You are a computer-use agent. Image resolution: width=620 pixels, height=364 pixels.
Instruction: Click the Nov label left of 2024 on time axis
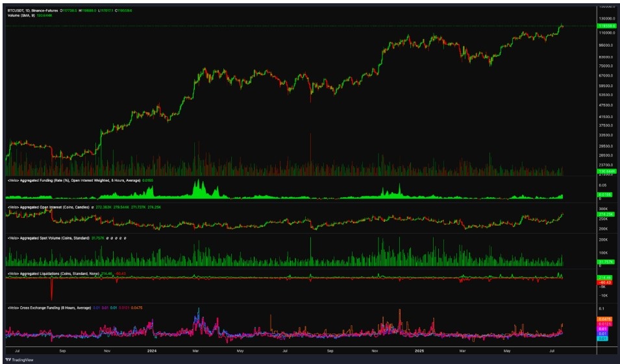pos(107,351)
